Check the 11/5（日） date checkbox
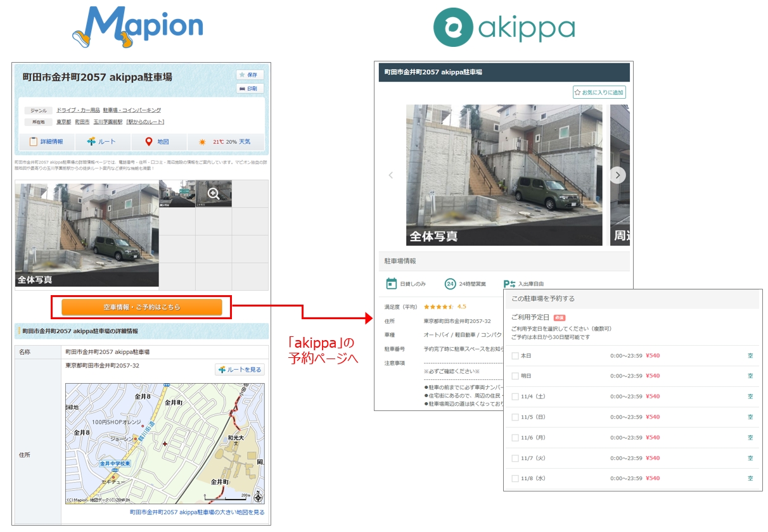This screenshot has width=768, height=532. coord(515,417)
